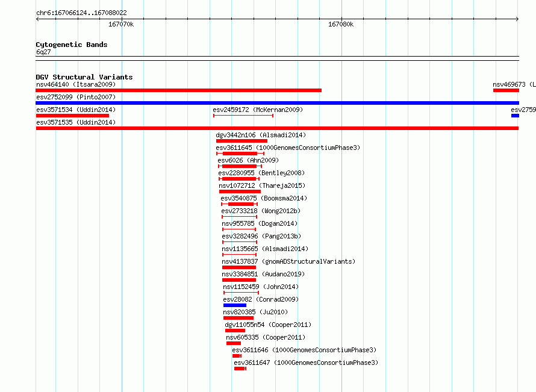The image size is (536, 392).
Task: Open the nsv469673 variant label
Action: [x=514, y=84]
